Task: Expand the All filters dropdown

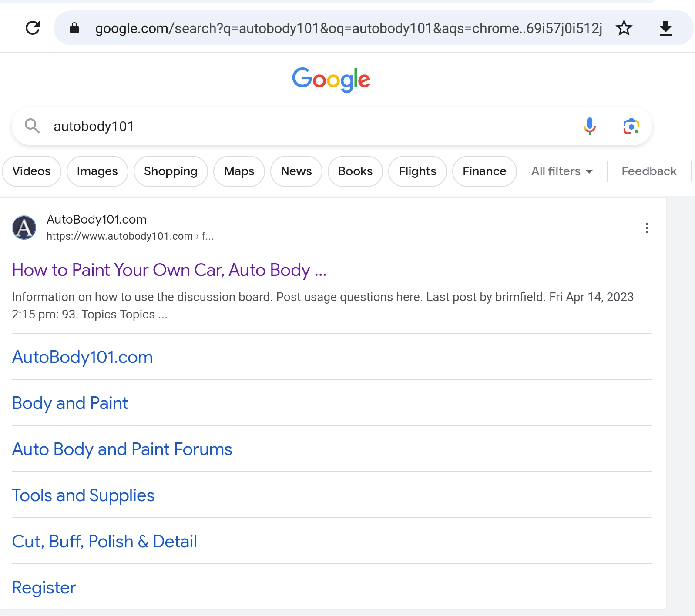Action: pos(562,171)
